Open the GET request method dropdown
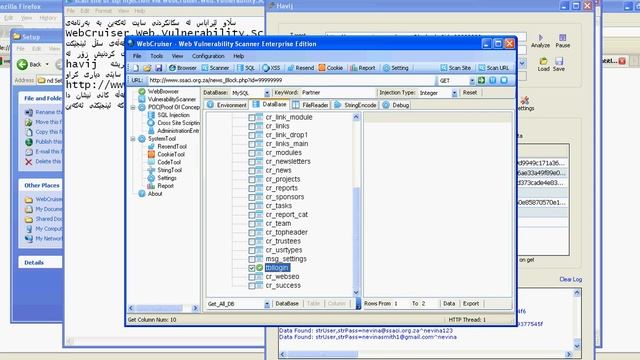640x360 pixels. tap(472, 80)
